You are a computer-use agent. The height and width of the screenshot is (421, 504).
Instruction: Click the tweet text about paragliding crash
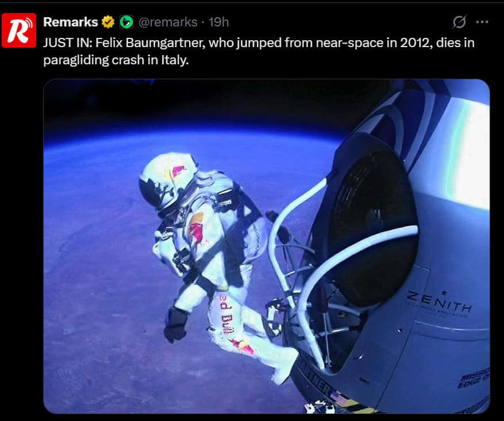pos(259,51)
